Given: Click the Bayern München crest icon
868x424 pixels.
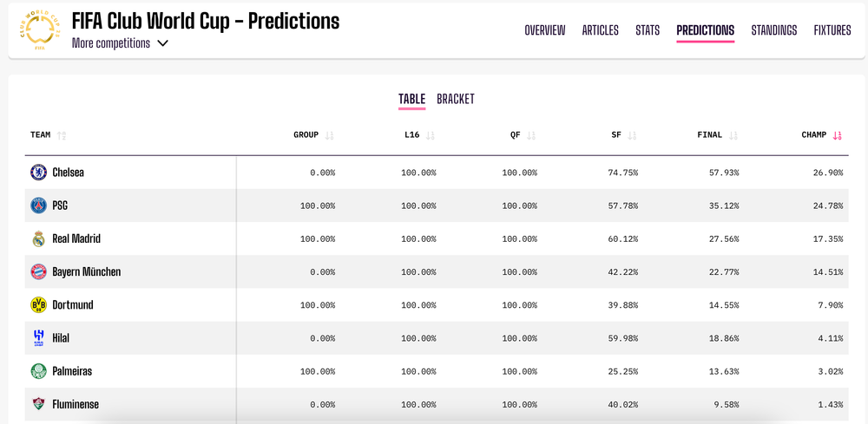Looking at the screenshot, I should click(x=38, y=272).
